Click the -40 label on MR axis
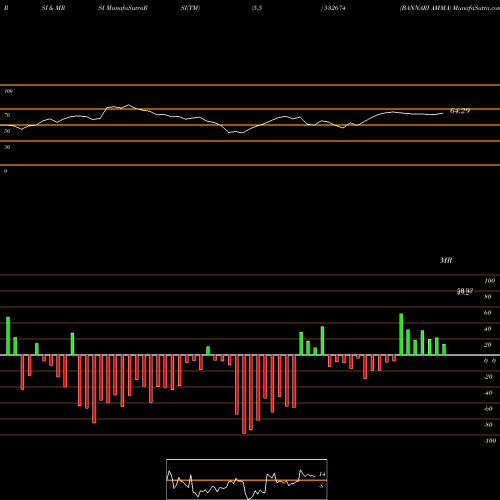Screen dimensions: 500x500 pyautogui.click(x=488, y=393)
